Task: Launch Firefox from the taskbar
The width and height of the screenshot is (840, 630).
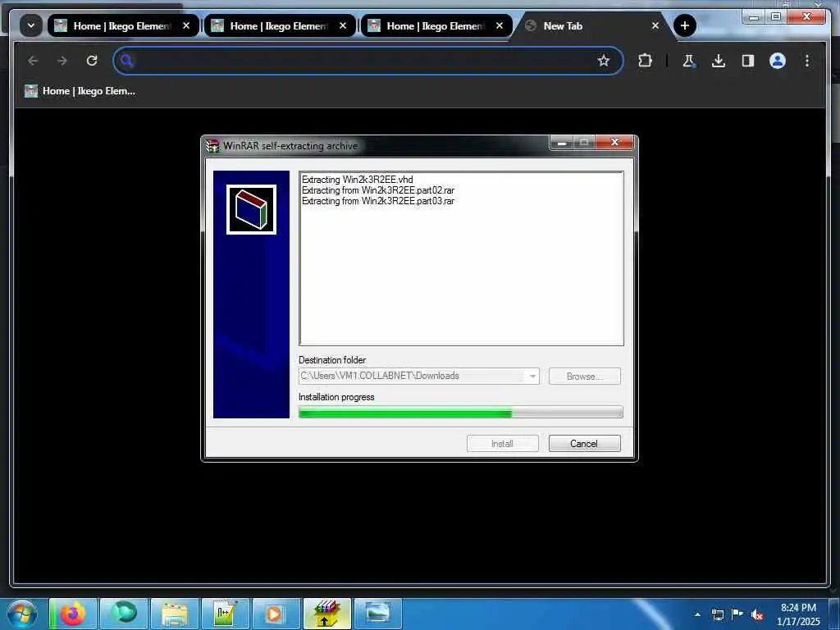Action: [73, 614]
